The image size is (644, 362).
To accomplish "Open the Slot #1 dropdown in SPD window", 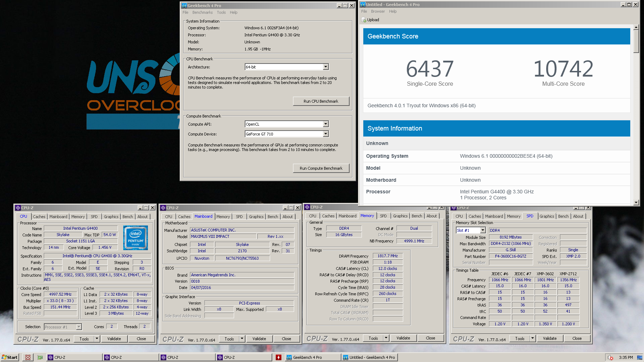I will [483, 230].
